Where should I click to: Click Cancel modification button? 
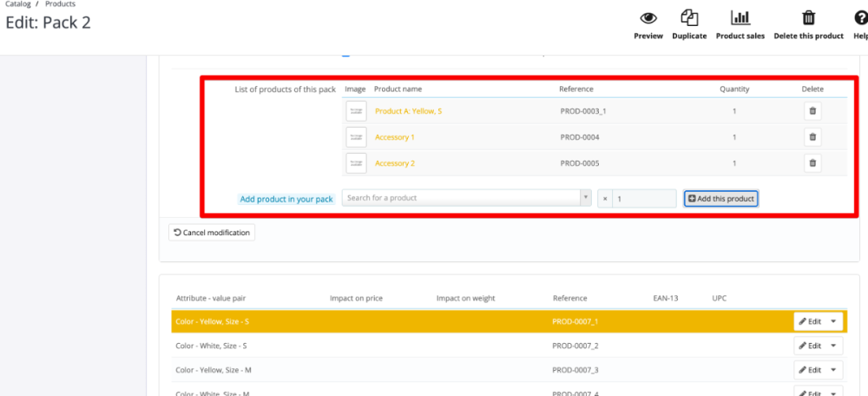click(212, 233)
